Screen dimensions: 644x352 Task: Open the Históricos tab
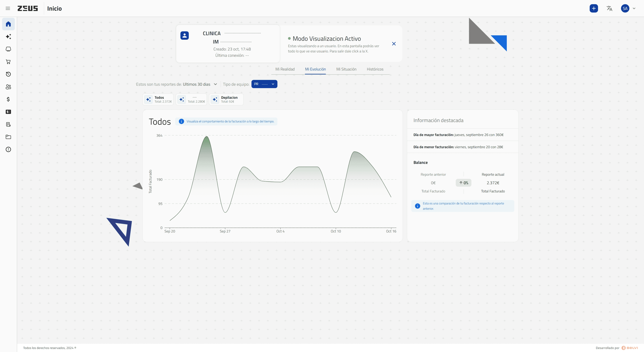click(375, 69)
